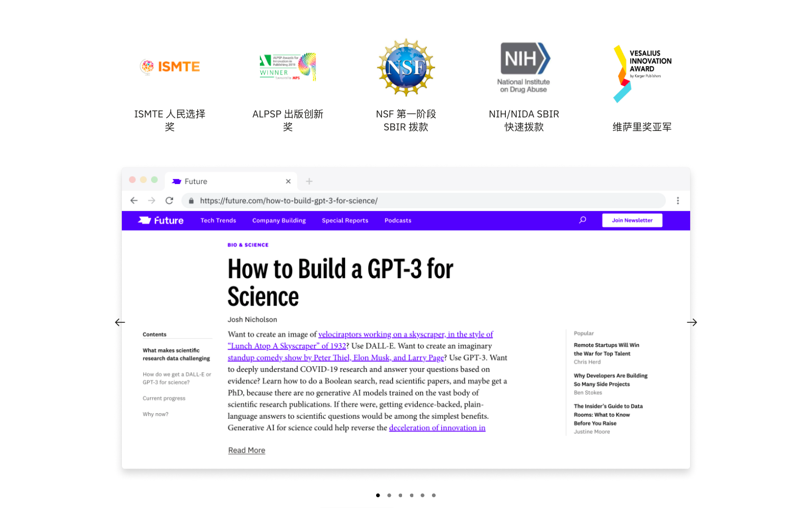The width and height of the screenshot is (812, 508).
Task: Open the Tech Trends menu item
Action: click(218, 221)
